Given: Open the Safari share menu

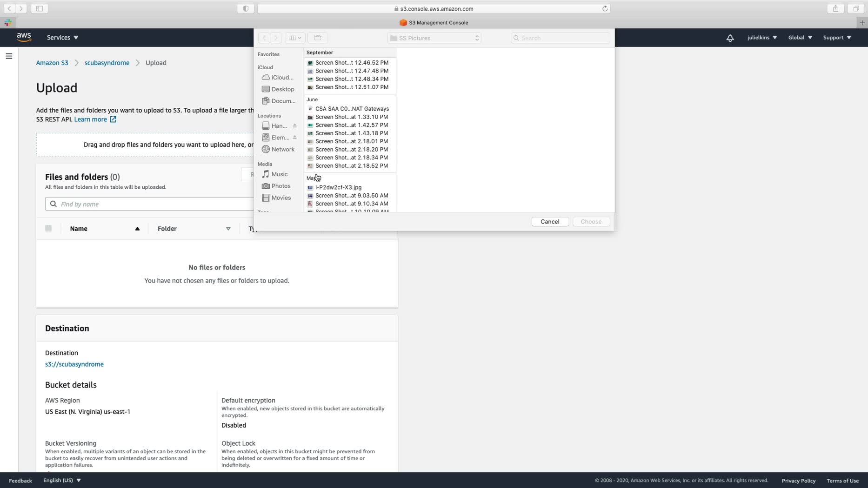Looking at the screenshot, I should point(835,8).
